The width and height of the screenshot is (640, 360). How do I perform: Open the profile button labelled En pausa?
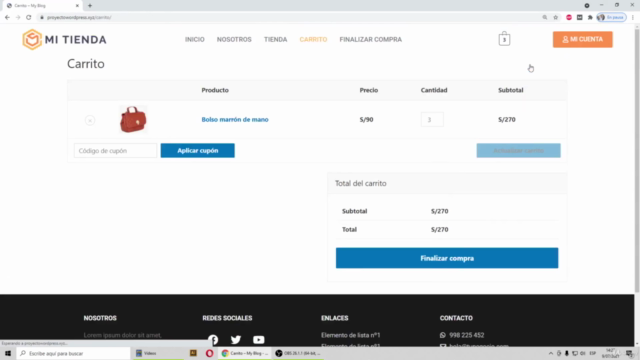(x=611, y=17)
